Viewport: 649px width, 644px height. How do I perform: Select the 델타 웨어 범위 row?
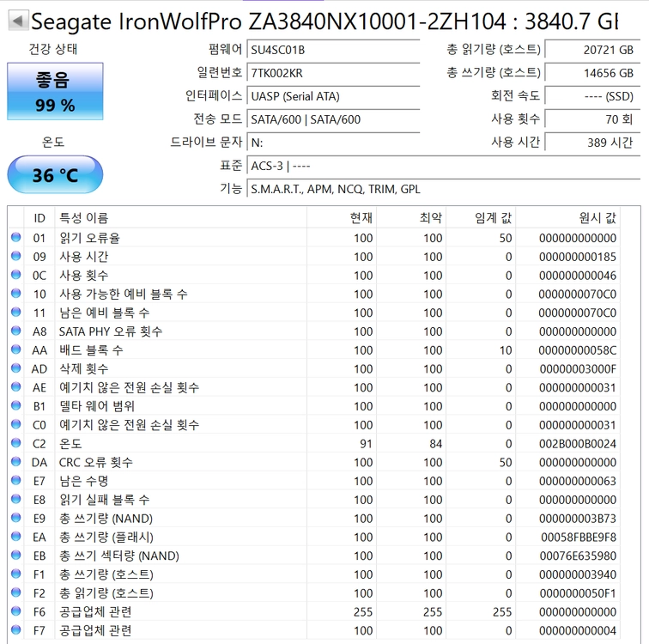click(x=313, y=406)
